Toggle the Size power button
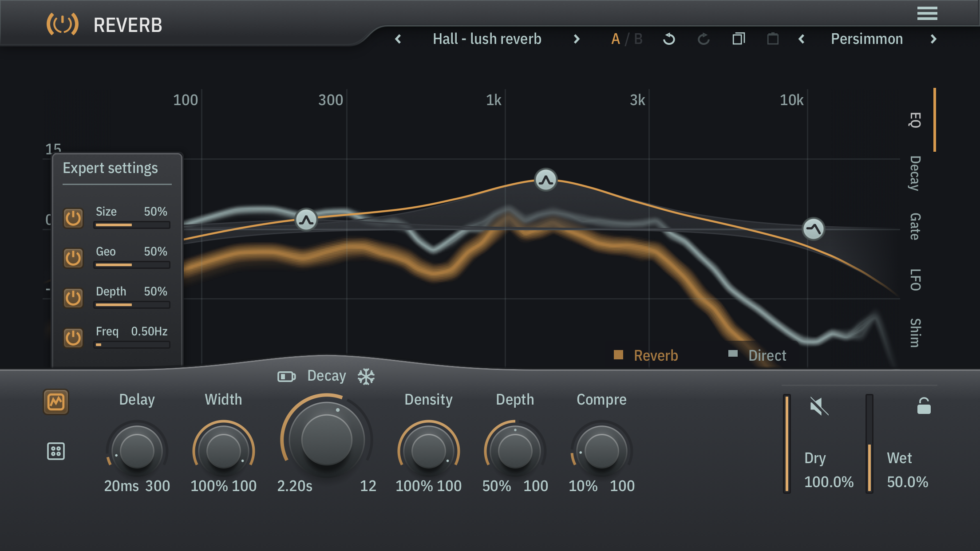The image size is (980, 551). pos(73,218)
